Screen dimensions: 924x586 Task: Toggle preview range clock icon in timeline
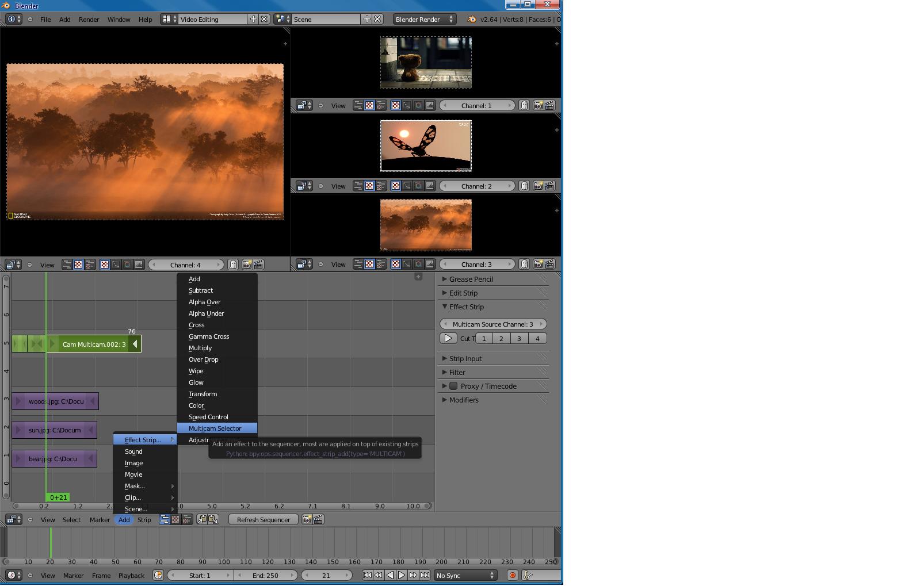pos(158,575)
